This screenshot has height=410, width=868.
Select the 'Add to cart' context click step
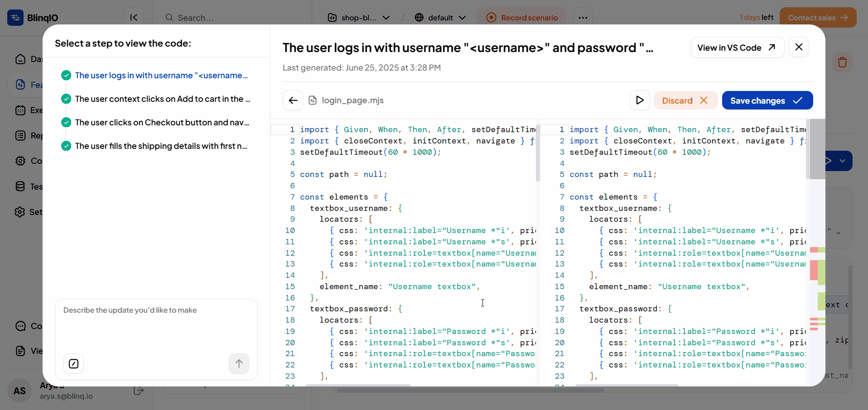[x=162, y=99]
